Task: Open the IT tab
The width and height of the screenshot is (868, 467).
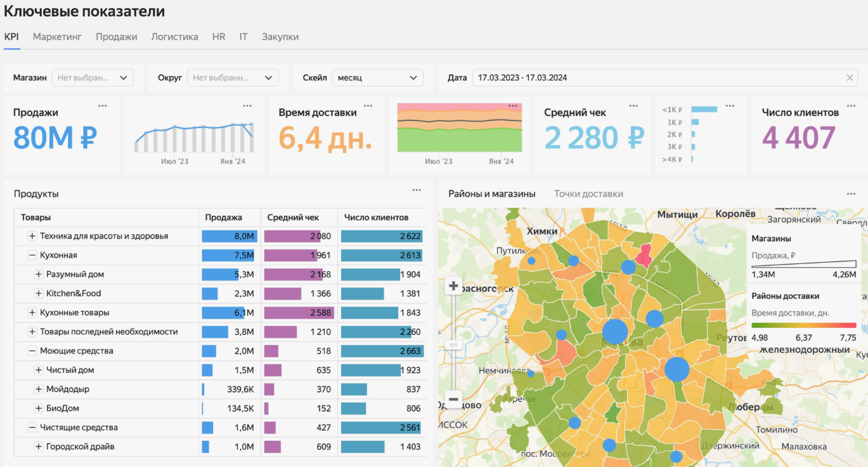Action: tap(243, 37)
